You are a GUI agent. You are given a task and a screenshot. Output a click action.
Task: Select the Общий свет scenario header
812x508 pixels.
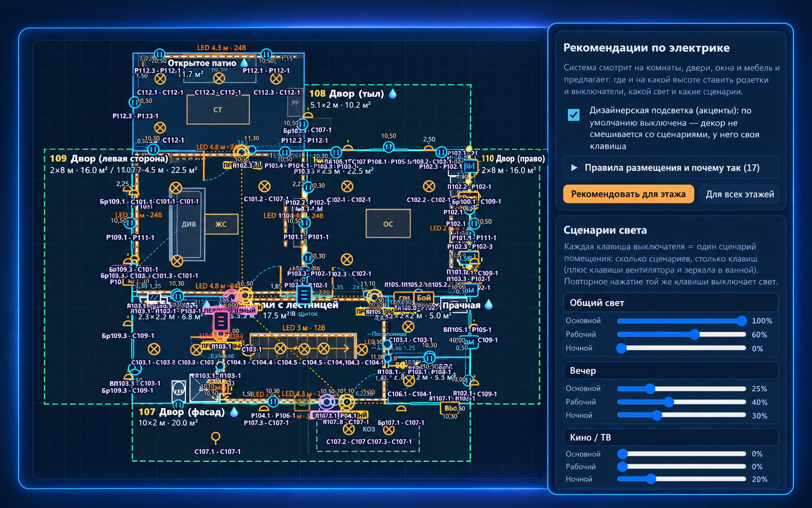coord(671,303)
